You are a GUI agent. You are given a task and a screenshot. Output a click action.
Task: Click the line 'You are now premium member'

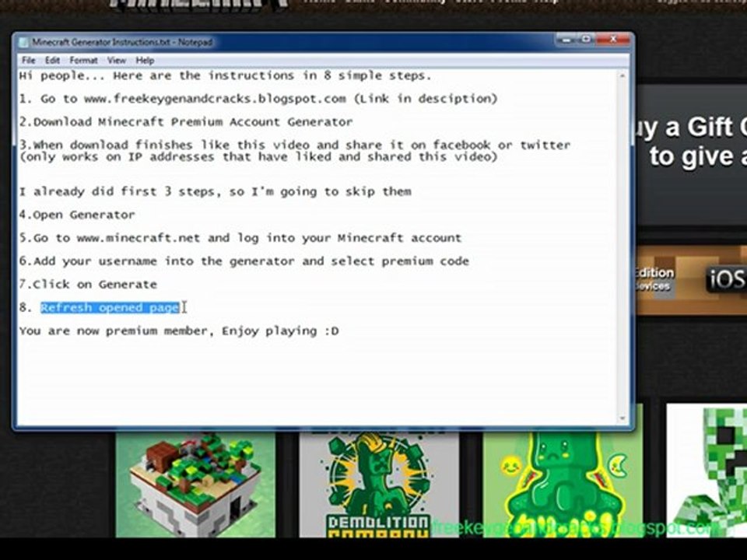pos(179,331)
